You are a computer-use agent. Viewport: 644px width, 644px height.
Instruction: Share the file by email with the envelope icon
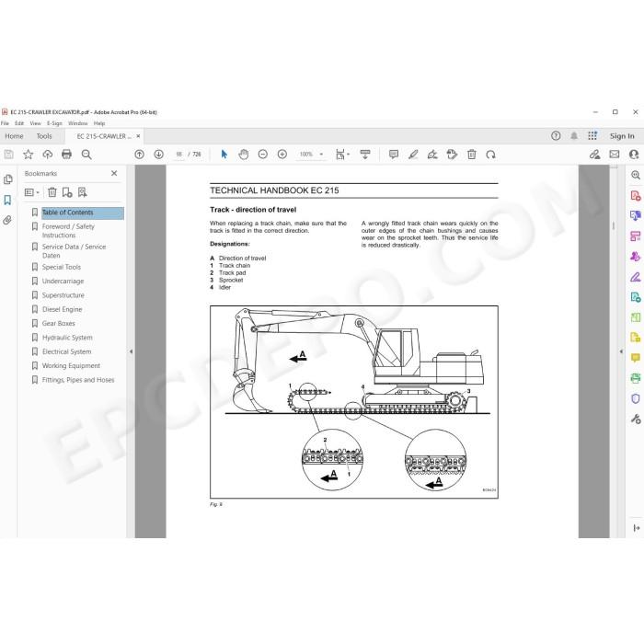(614, 155)
